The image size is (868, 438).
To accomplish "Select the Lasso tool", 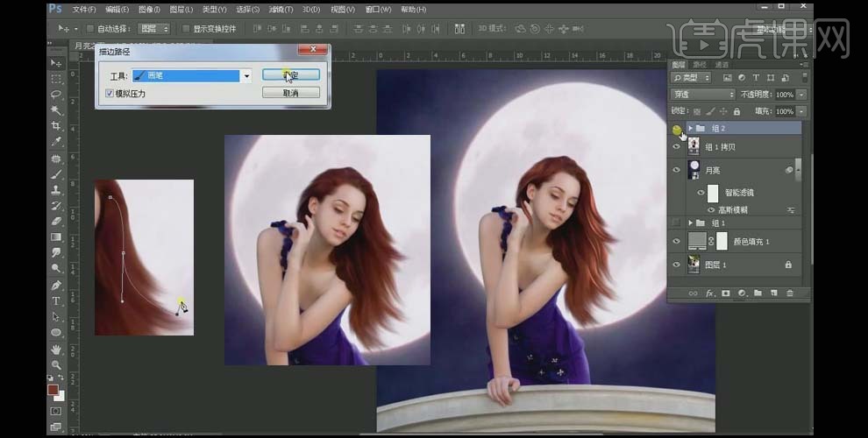I will 56,95.
